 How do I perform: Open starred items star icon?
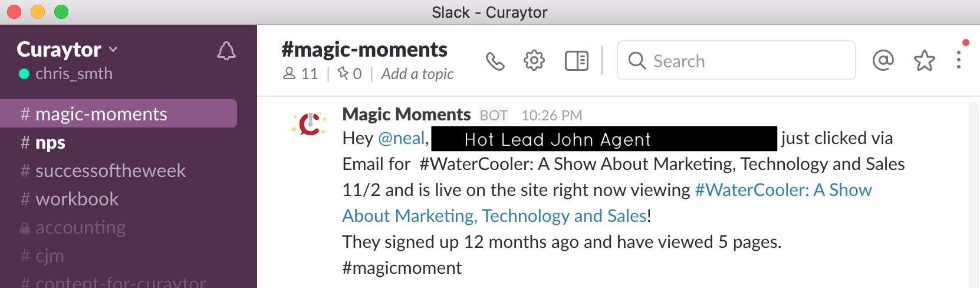pos(924,60)
